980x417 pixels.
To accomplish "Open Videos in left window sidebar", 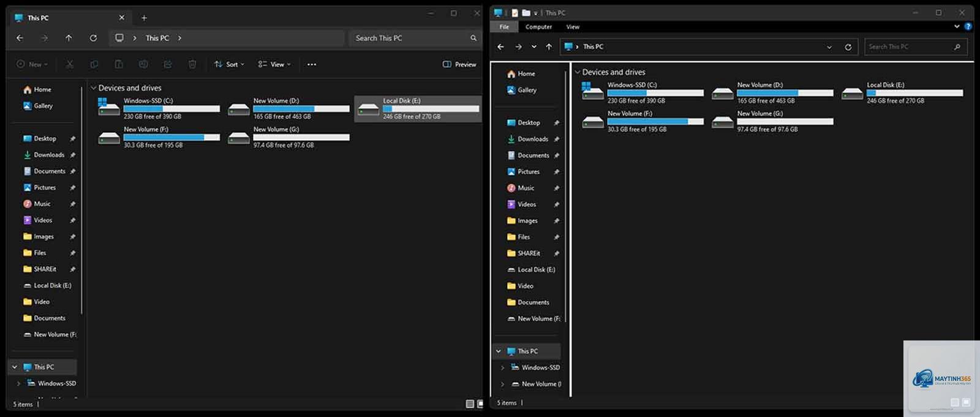I will click(x=38, y=220).
